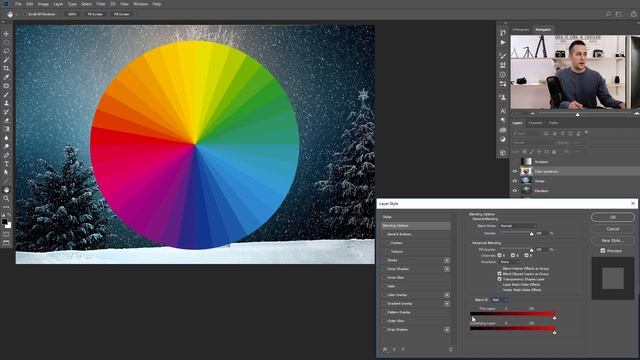This screenshot has width=640, height=360.
Task: Open the Character 'A' panel icon
Action: tap(503, 111)
